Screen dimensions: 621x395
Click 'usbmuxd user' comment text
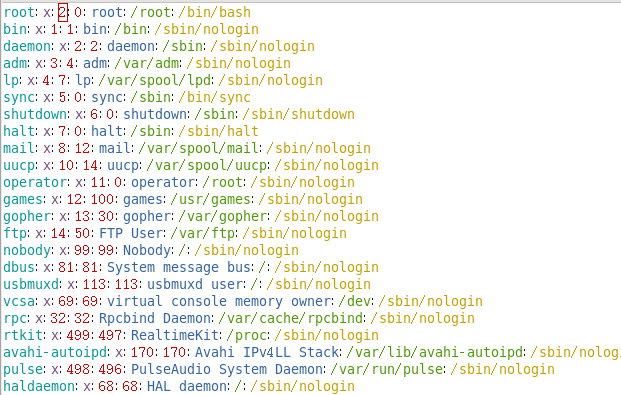[x=195, y=284]
